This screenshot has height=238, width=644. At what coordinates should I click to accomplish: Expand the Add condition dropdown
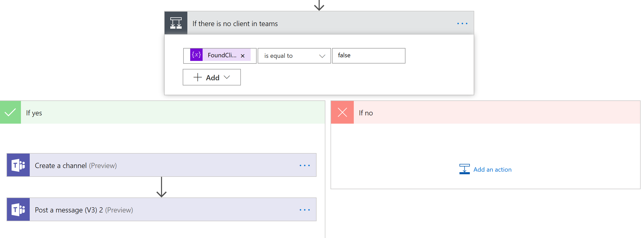click(227, 77)
